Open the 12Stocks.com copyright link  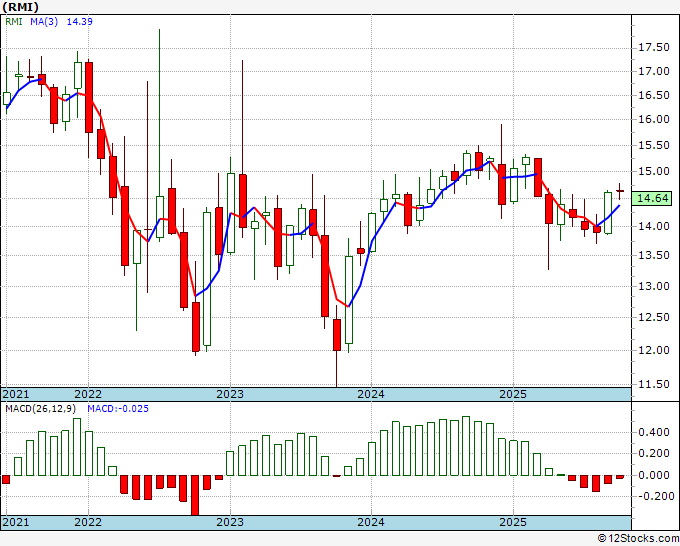coord(638,539)
